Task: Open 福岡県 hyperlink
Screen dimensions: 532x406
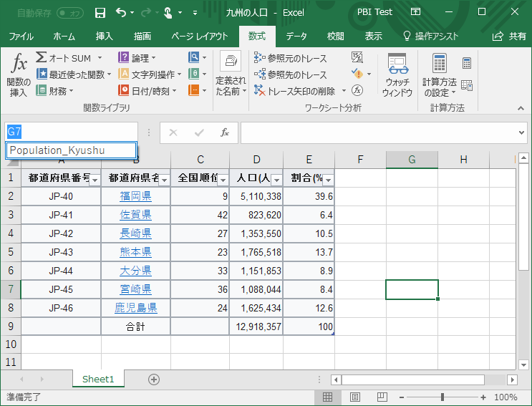Action: pos(136,196)
